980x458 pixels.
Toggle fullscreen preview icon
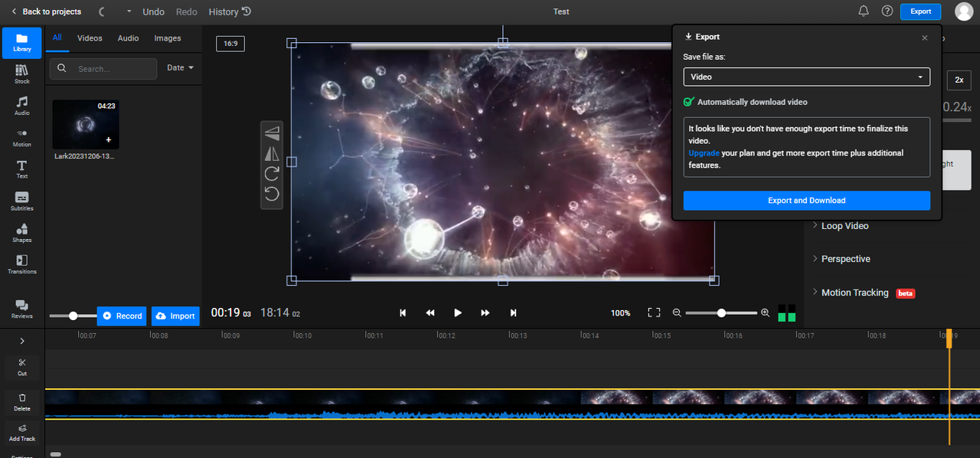(x=654, y=312)
